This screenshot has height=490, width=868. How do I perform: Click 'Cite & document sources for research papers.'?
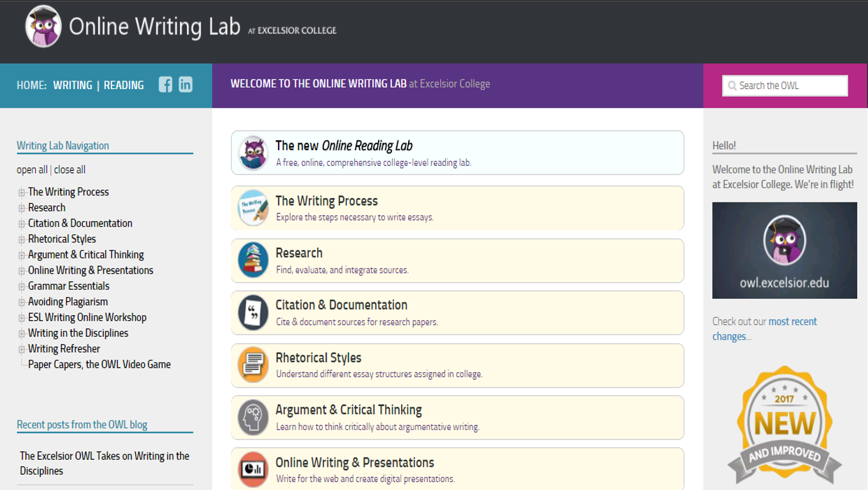click(x=357, y=322)
